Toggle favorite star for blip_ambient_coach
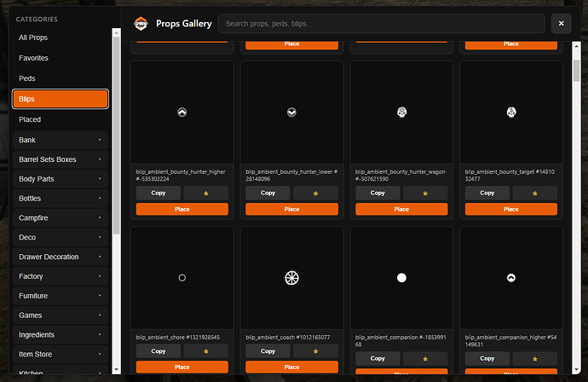The height and width of the screenshot is (382, 588). pyautogui.click(x=316, y=351)
